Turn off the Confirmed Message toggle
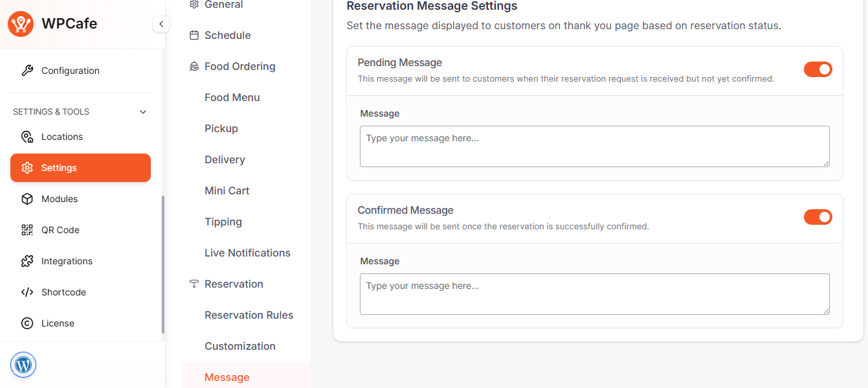 [x=818, y=217]
